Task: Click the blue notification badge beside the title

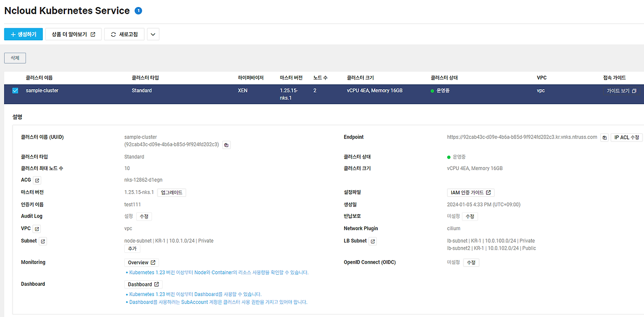Action: point(138,11)
